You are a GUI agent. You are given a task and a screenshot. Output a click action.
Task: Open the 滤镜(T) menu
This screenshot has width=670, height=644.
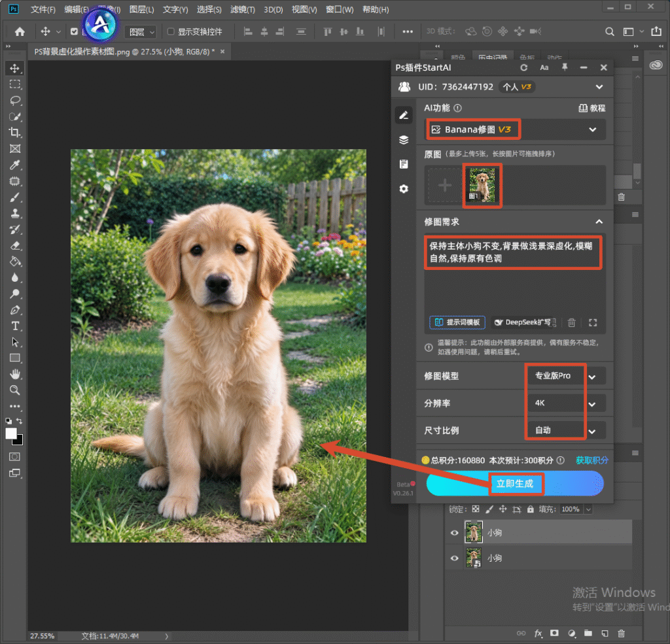click(x=242, y=9)
